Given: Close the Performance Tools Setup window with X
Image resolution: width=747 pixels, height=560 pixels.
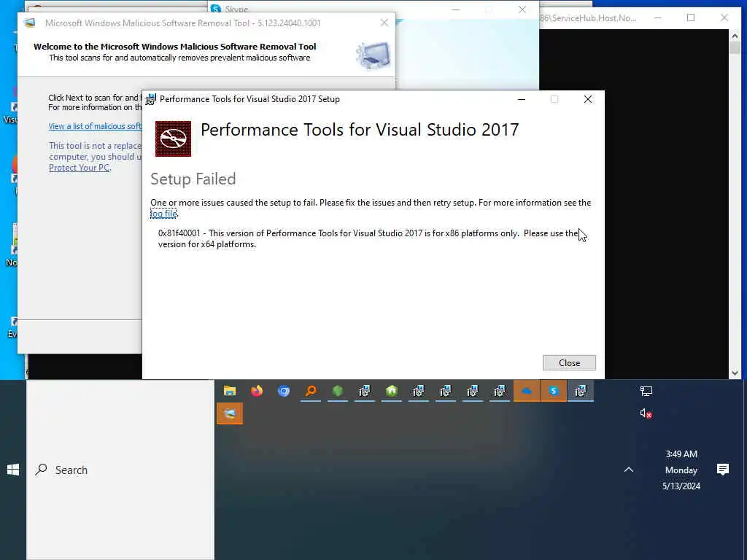Looking at the screenshot, I should 588,99.
